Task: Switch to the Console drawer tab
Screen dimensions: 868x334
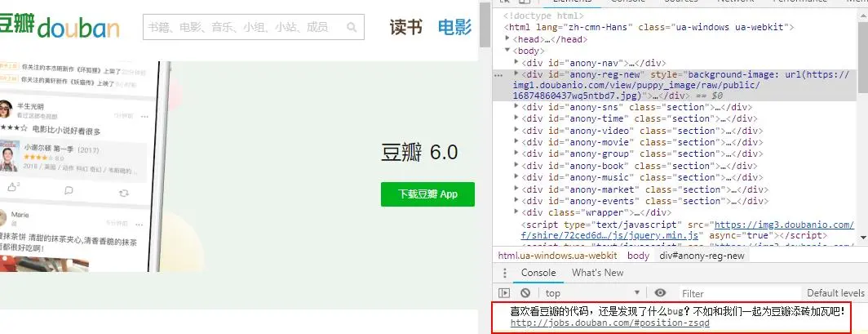Action: tap(538, 273)
